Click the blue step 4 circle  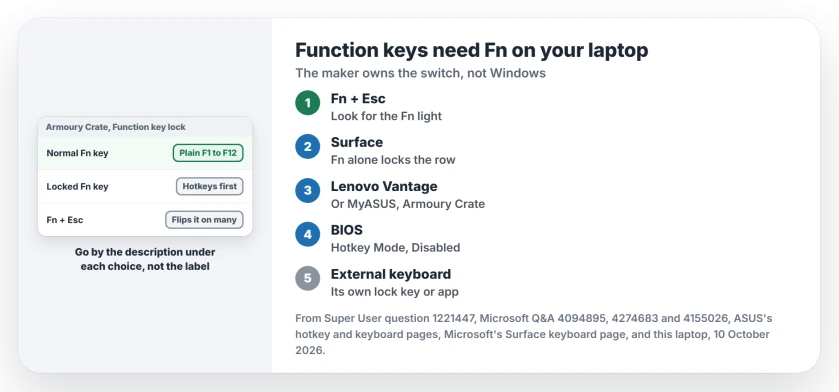[308, 234]
